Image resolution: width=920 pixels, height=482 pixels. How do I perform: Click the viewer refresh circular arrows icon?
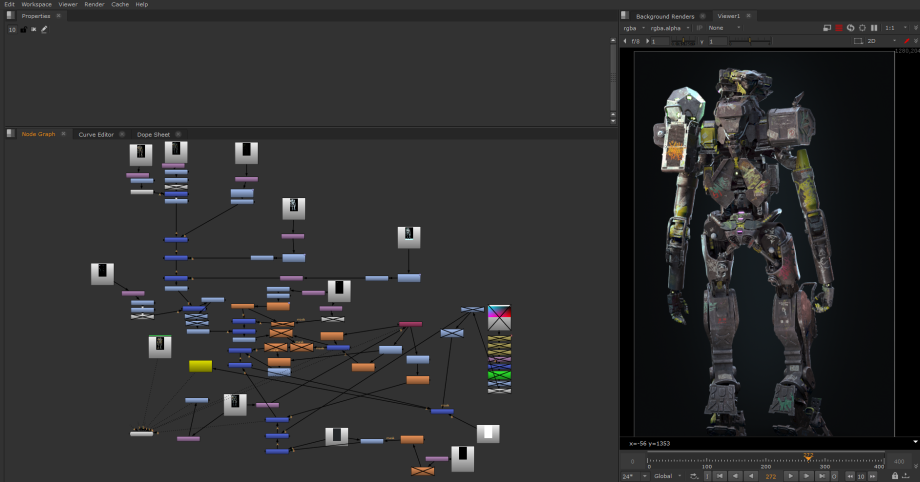(x=851, y=28)
